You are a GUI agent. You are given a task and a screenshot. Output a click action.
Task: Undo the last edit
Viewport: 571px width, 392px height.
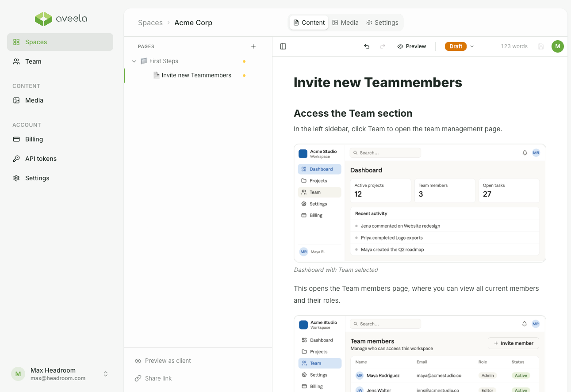[367, 46]
